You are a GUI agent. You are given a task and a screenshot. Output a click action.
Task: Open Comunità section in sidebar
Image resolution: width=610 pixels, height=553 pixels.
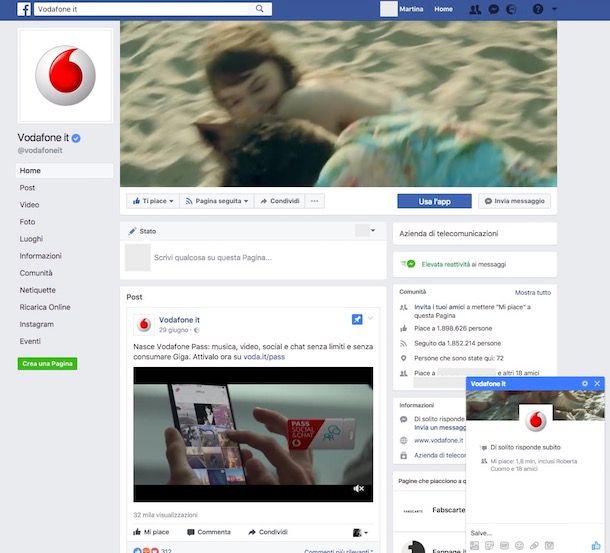36,273
